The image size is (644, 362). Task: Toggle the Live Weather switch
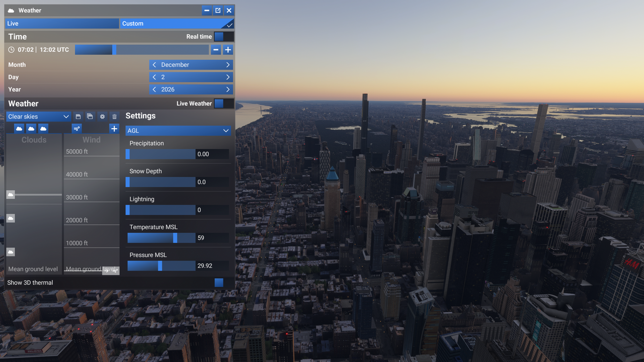click(223, 104)
